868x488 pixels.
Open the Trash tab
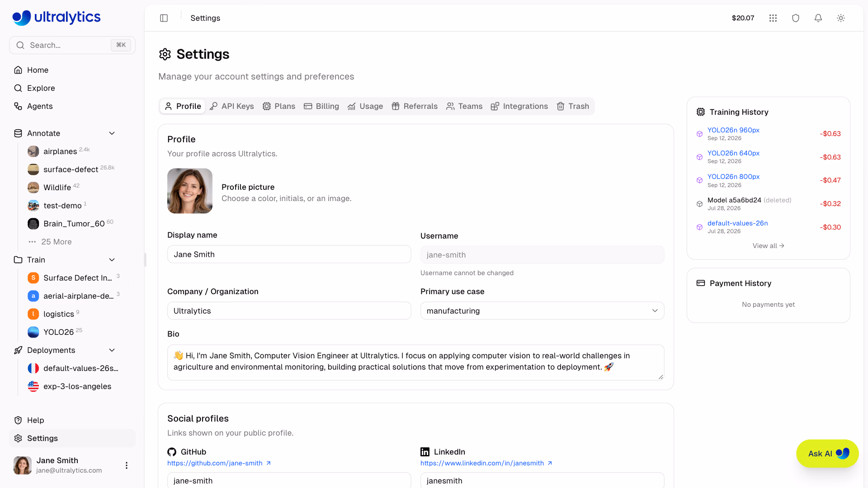(x=573, y=106)
